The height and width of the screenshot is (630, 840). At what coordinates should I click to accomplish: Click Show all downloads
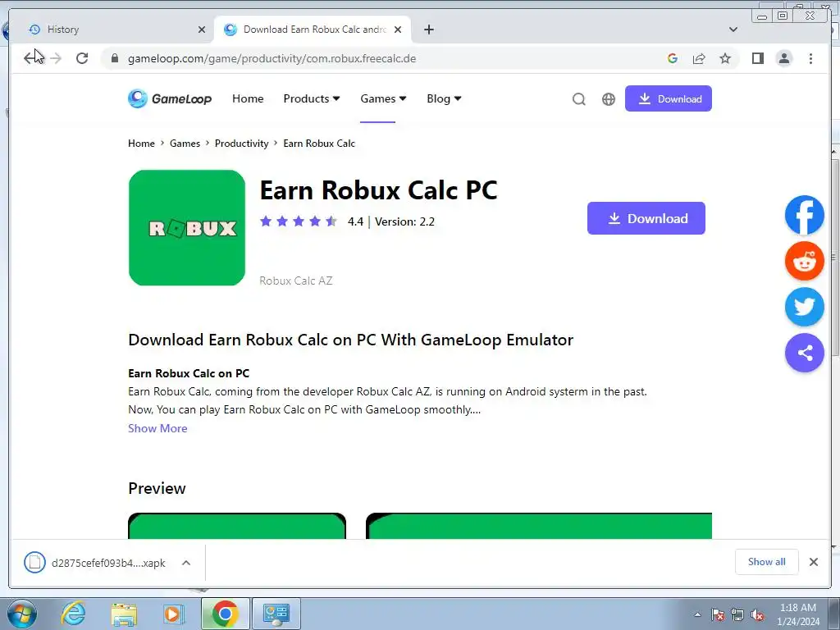767,561
